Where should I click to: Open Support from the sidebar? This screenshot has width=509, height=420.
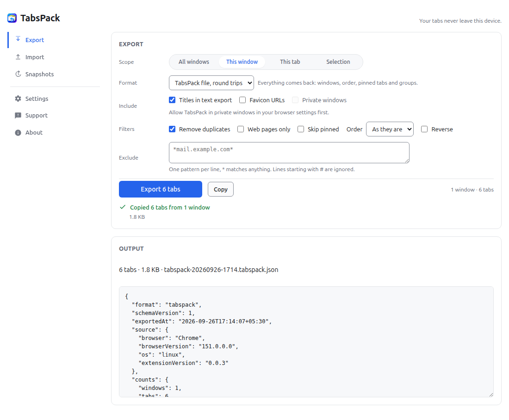(54, 116)
